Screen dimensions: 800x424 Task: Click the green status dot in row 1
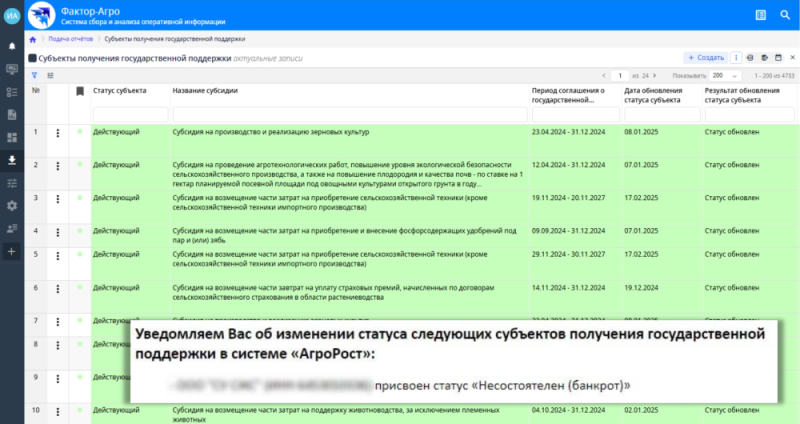click(80, 131)
